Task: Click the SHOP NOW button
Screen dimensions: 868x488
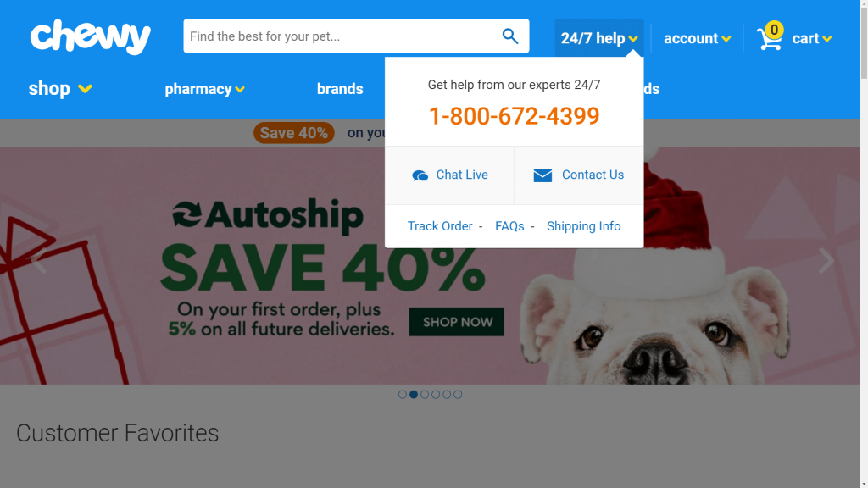Action: point(457,322)
